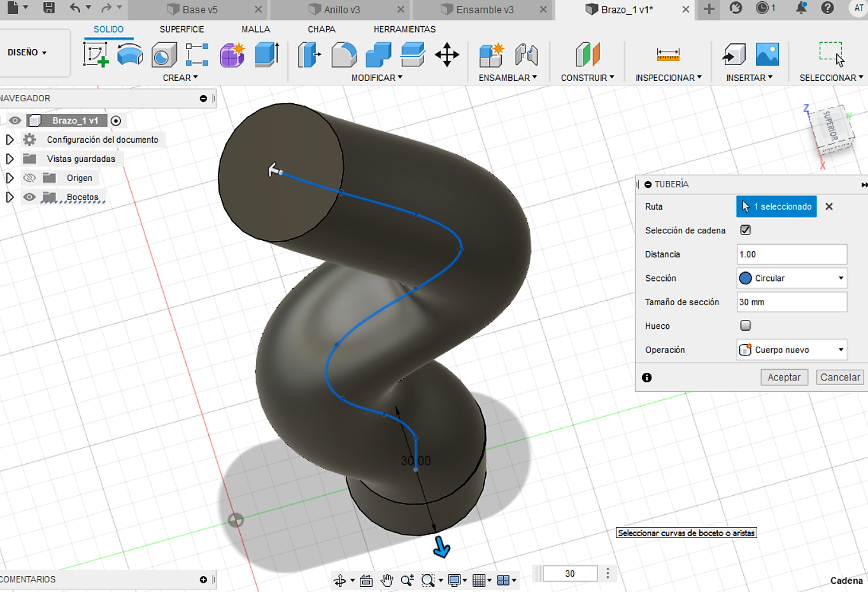
Task: Expand the Vistas guardadas node
Action: click(x=10, y=159)
